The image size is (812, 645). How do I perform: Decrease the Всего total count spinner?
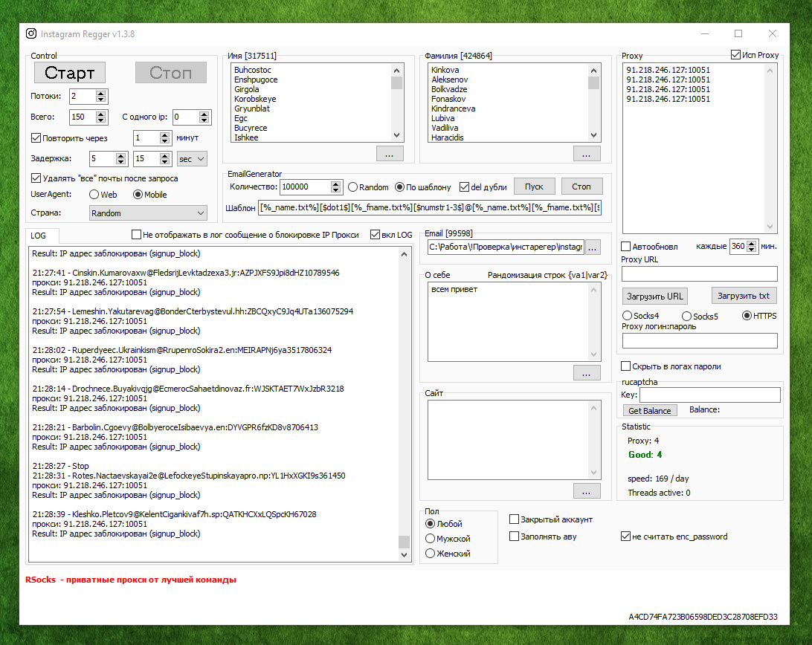[102, 120]
